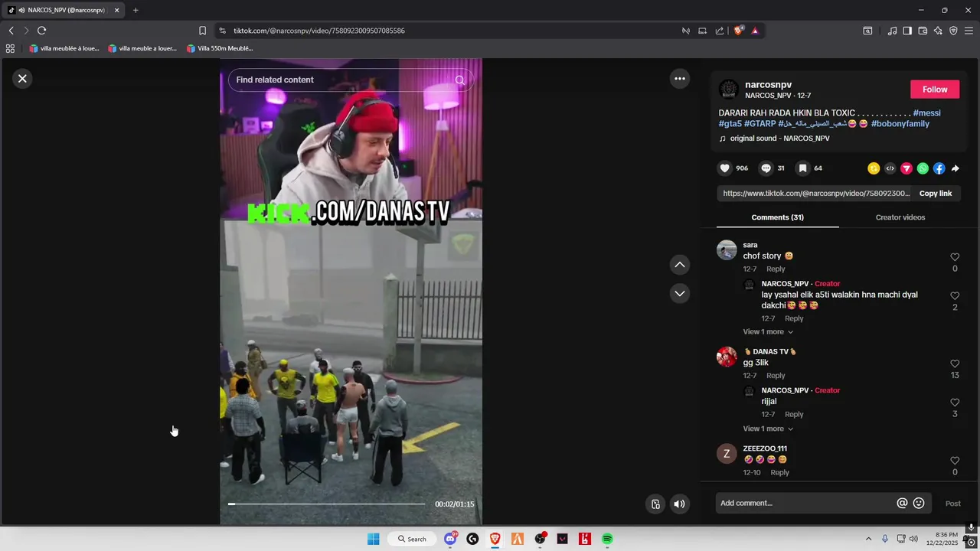Open the villa meublée à loue... bookmark
The image size is (980, 551).
(64, 48)
